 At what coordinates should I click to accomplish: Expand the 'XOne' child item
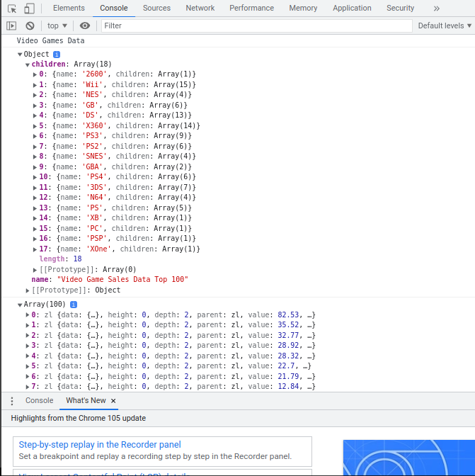[35, 249]
